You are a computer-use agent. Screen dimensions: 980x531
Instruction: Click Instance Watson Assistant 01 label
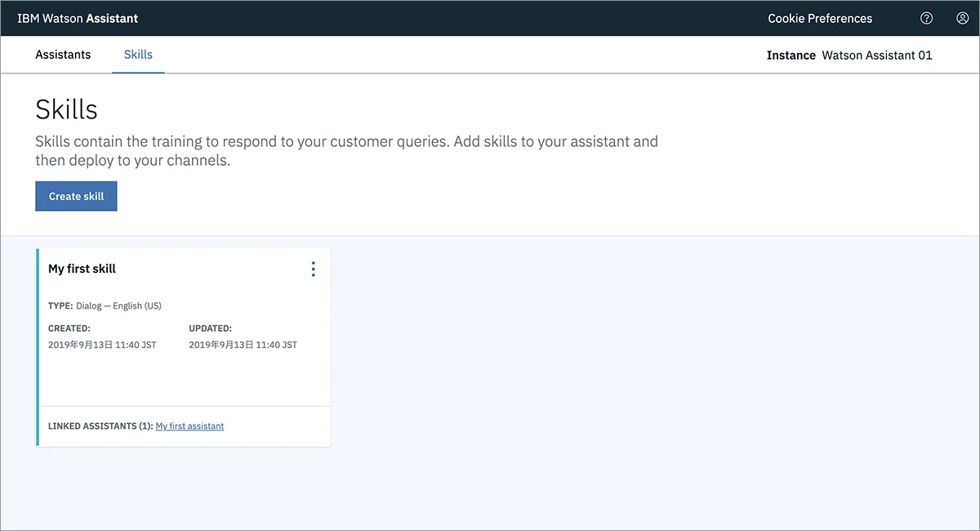pos(849,56)
